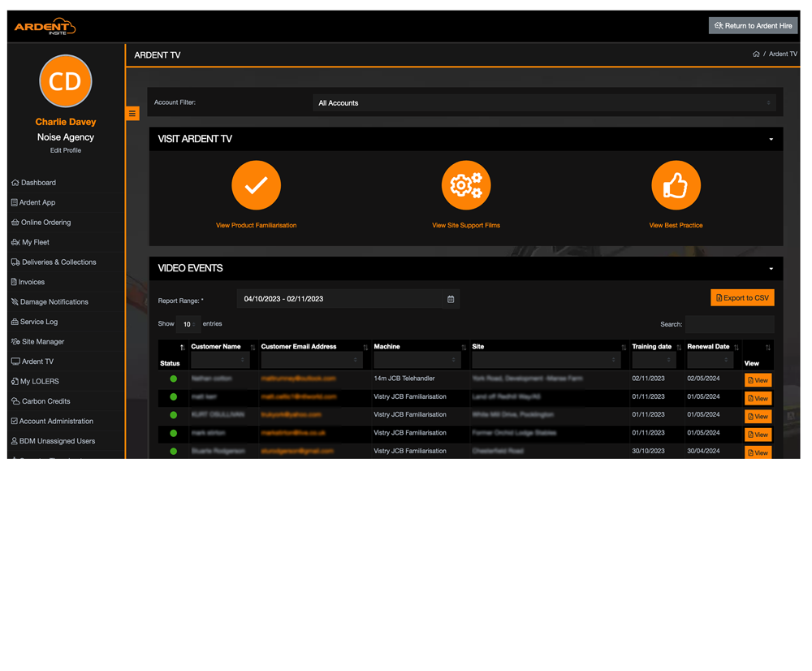
Task: Click the Export to CSV button
Action: tap(743, 298)
